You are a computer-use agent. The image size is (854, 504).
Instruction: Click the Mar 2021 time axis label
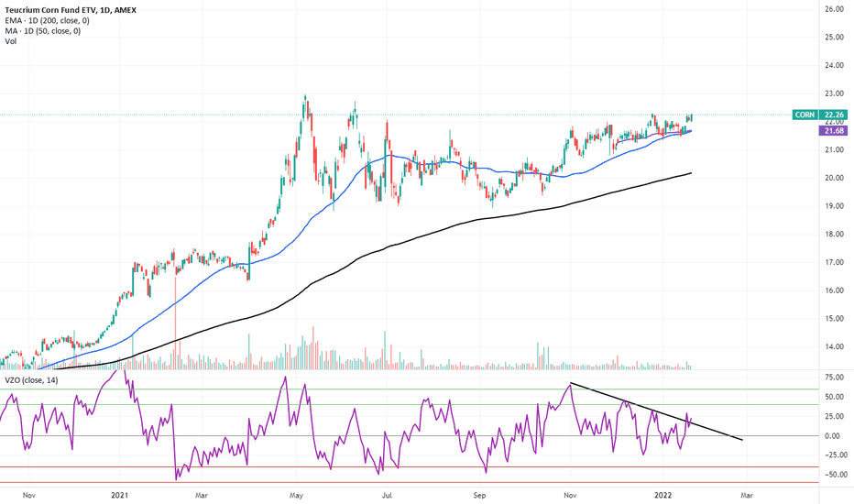202,495
